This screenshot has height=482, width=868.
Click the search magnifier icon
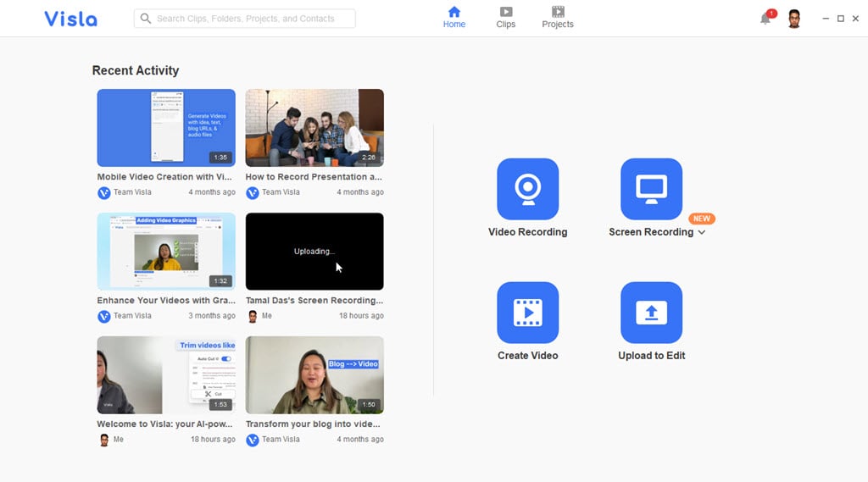click(146, 19)
